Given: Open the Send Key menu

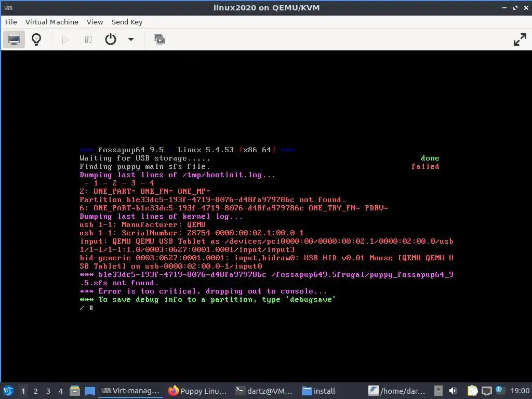Looking at the screenshot, I should [x=127, y=22].
